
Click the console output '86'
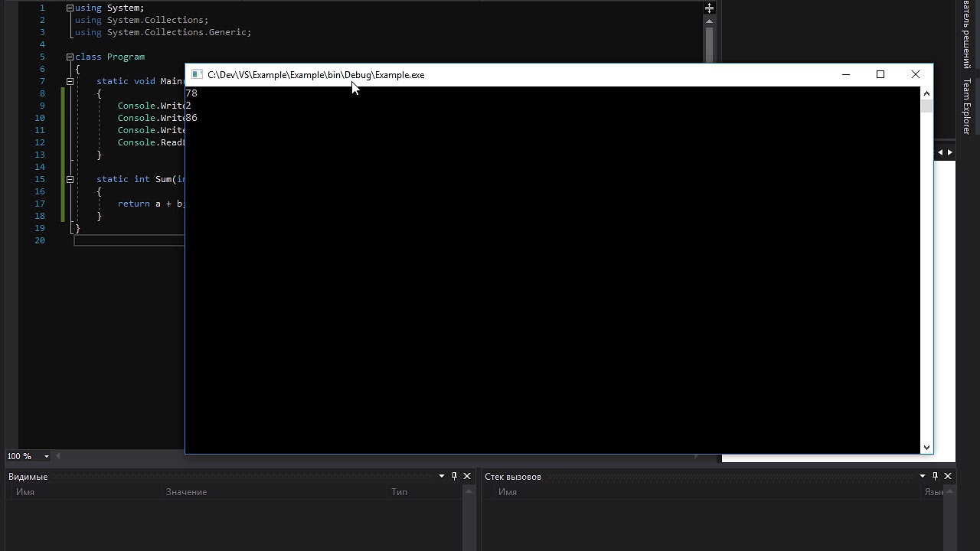(x=191, y=118)
